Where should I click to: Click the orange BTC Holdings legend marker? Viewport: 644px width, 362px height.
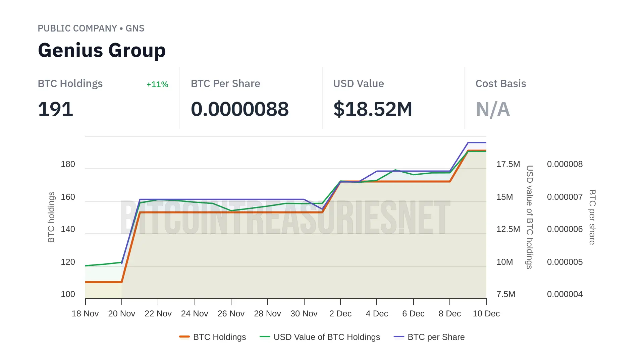pyautogui.click(x=184, y=337)
